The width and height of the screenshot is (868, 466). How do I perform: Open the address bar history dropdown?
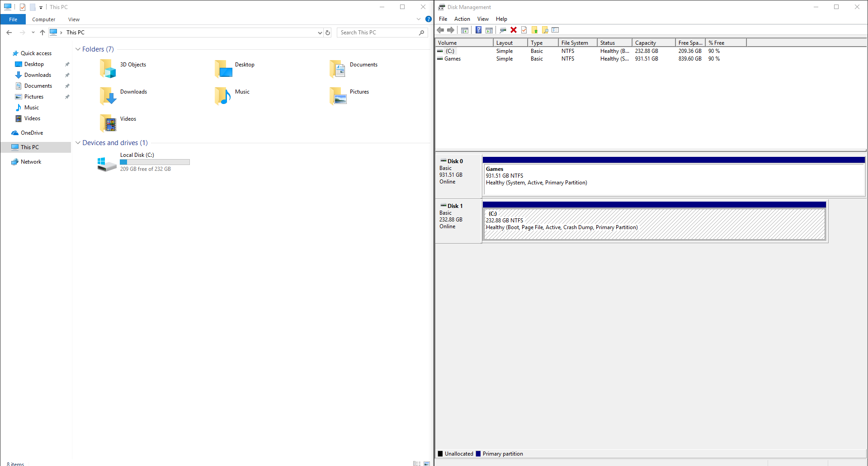click(320, 33)
